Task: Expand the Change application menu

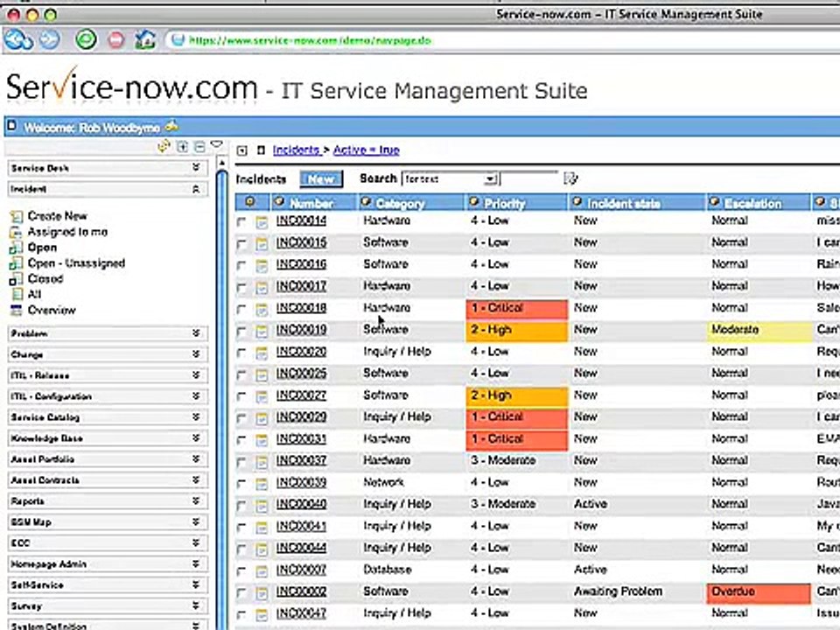Action: [196, 354]
